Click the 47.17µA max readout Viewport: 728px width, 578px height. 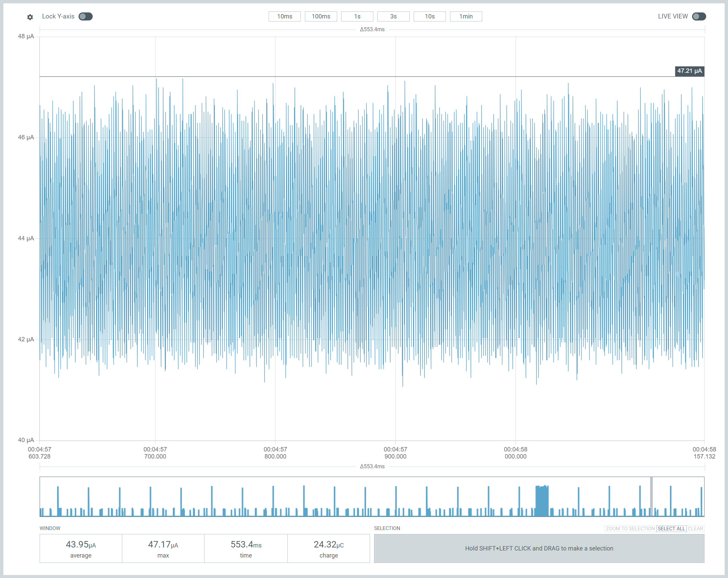click(163, 548)
